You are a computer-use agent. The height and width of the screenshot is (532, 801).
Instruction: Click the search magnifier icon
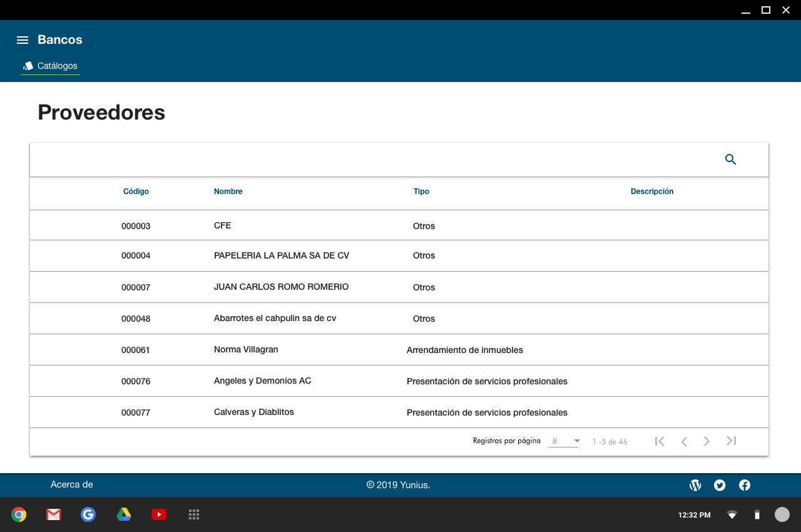(x=730, y=160)
